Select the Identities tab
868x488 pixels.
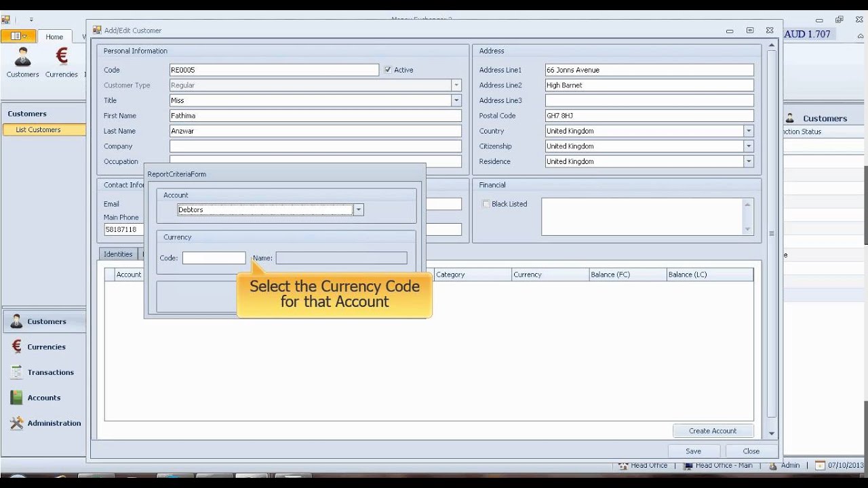118,254
